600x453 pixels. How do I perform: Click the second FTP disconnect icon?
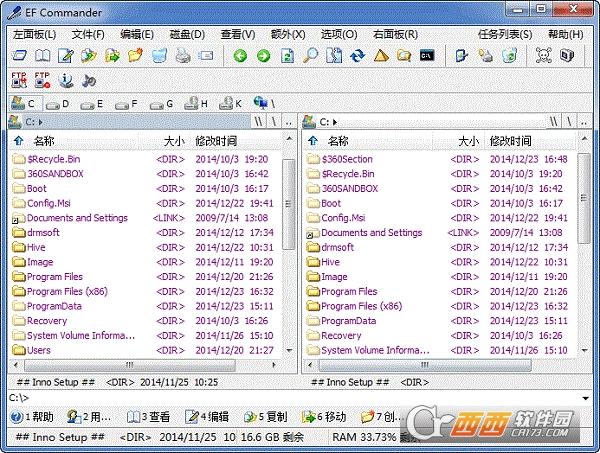(42, 80)
